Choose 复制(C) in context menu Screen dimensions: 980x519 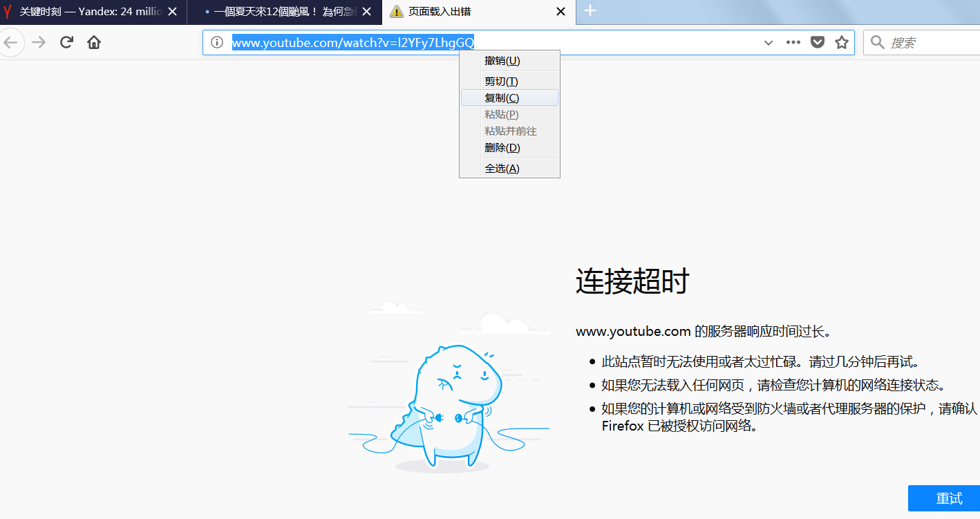(509, 98)
